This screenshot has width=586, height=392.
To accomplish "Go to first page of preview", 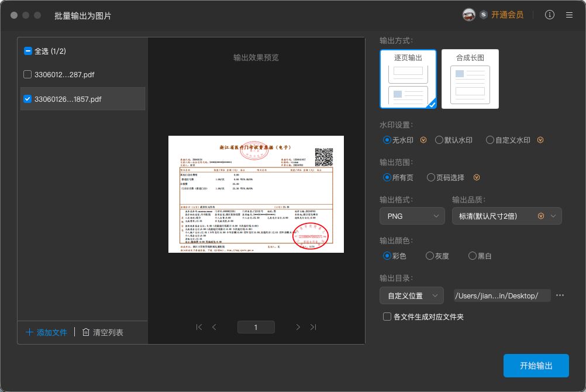I will (x=199, y=327).
